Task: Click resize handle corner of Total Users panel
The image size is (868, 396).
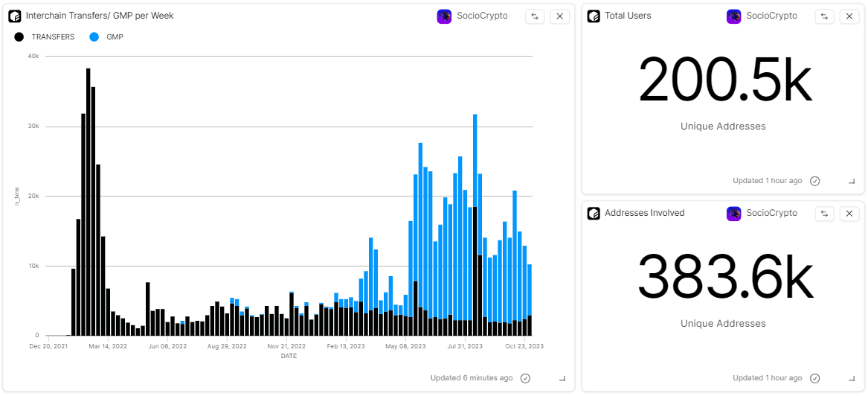Action: [852, 182]
